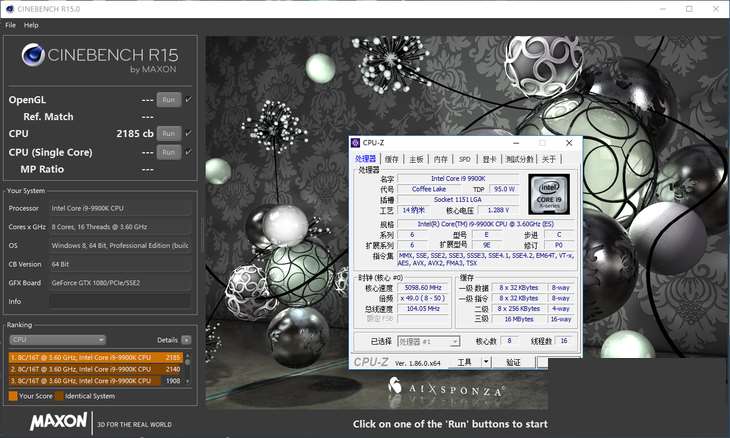Viewport: 730px width, 438px height.
Task: Switch to the 缓存 tab in CPU-Z
Action: pos(392,159)
